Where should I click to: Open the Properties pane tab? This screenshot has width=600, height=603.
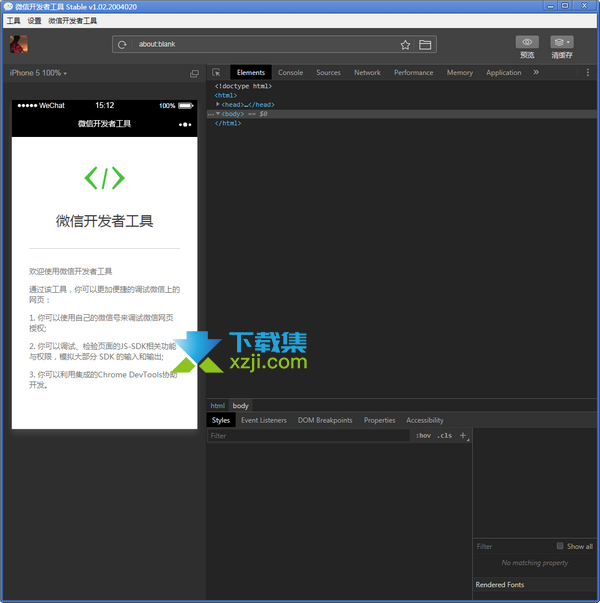(x=380, y=420)
